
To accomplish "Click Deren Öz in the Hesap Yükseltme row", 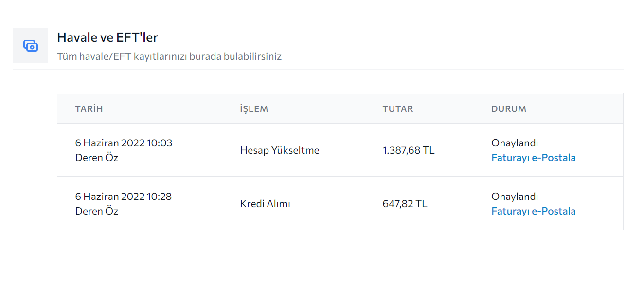I will point(97,158).
